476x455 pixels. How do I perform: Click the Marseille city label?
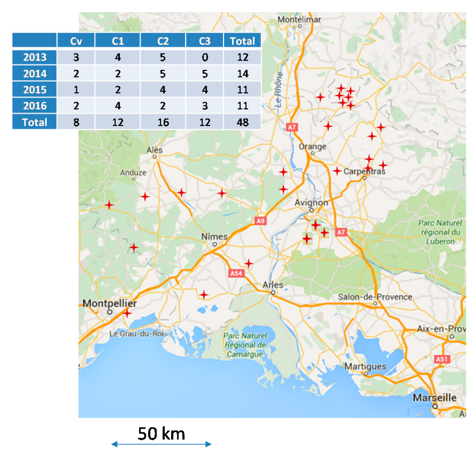point(434,398)
